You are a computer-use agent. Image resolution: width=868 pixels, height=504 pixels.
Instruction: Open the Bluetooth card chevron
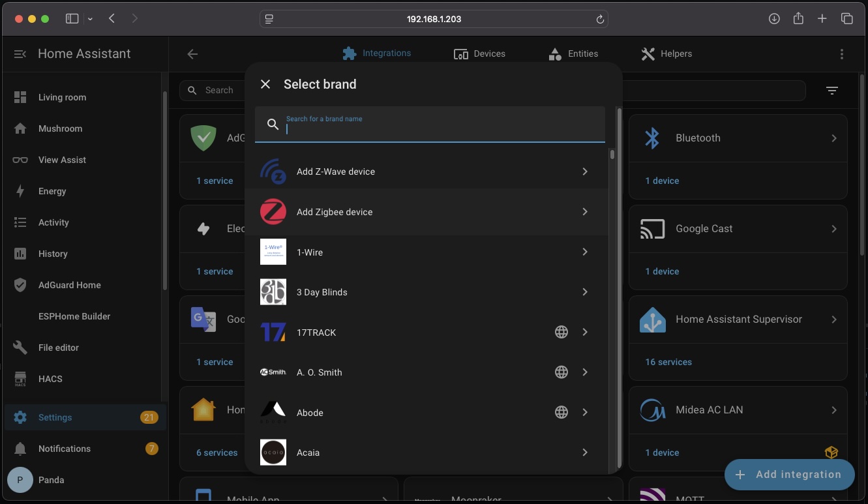click(x=834, y=138)
